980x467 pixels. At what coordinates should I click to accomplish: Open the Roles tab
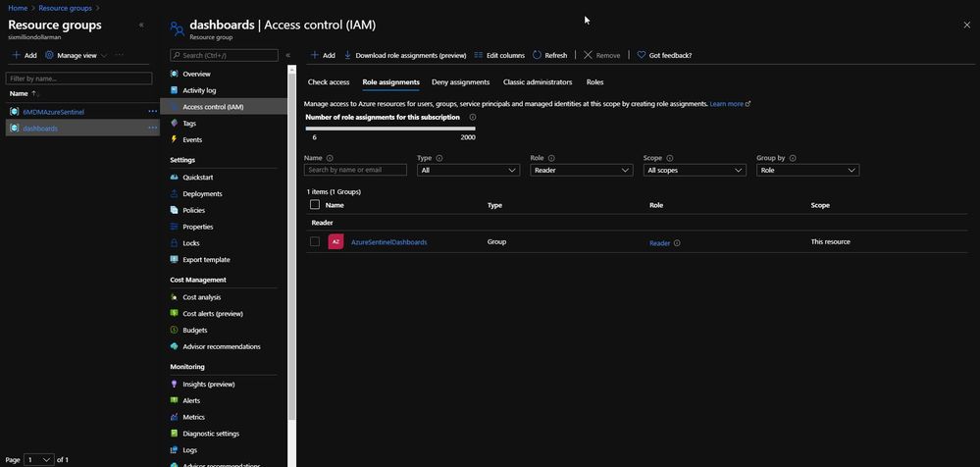click(x=595, y=82)
